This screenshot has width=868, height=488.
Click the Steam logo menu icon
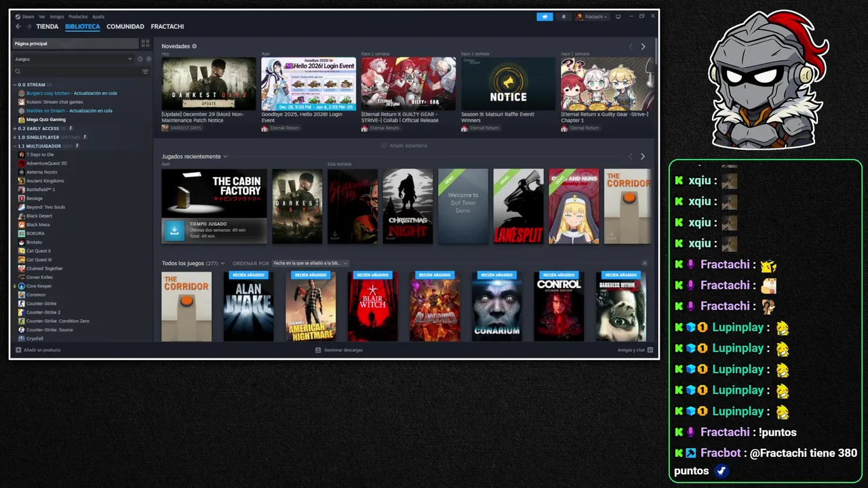(18, 16)
